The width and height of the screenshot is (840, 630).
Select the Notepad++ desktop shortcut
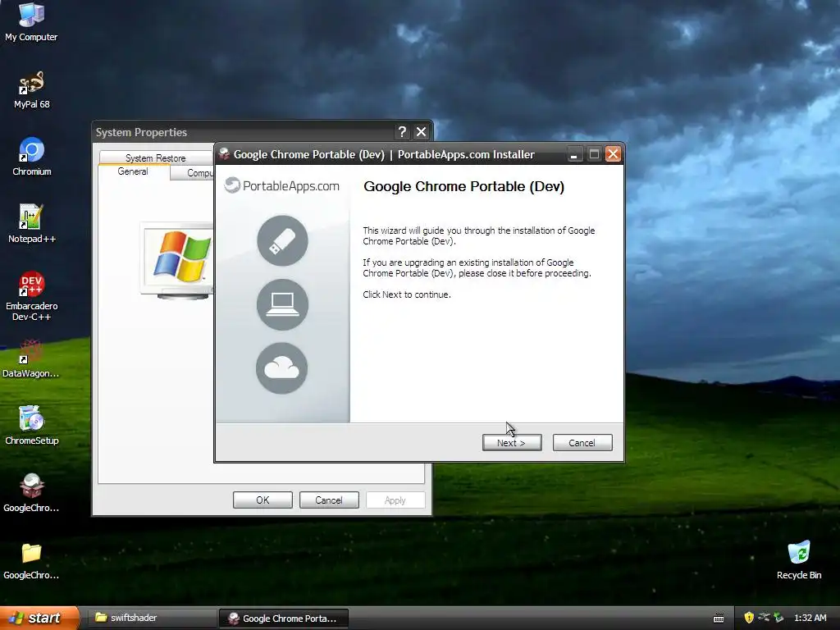coord(31,224)
